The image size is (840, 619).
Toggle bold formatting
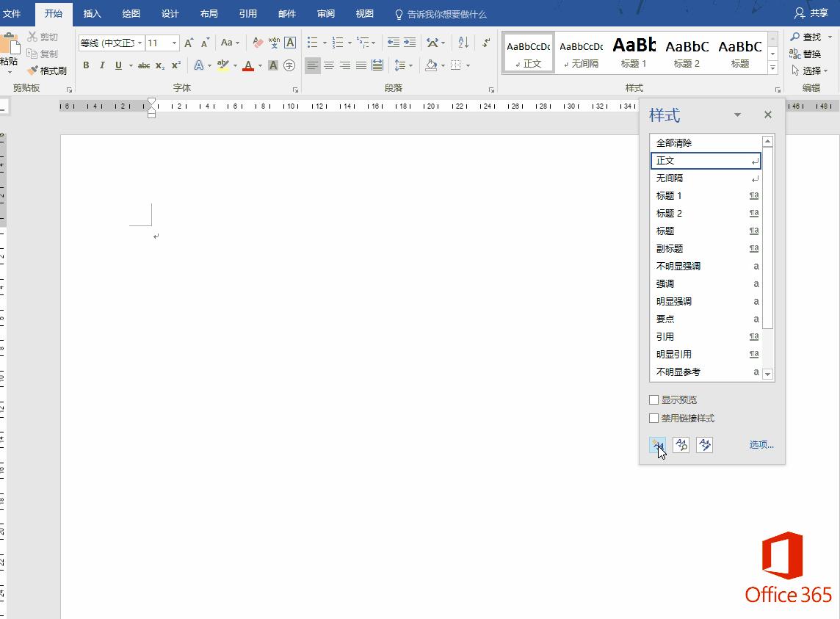86,65
